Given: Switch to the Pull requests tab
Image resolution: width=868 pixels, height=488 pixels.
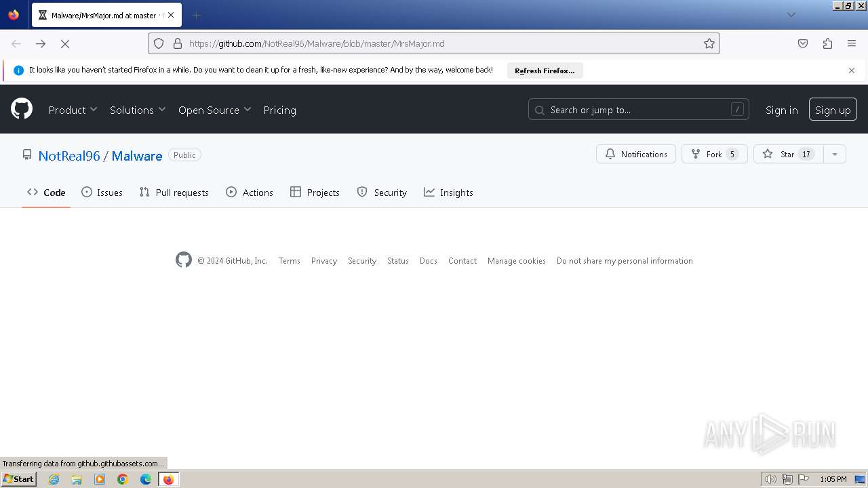Looking at the screenshot, I should [174, 192].
